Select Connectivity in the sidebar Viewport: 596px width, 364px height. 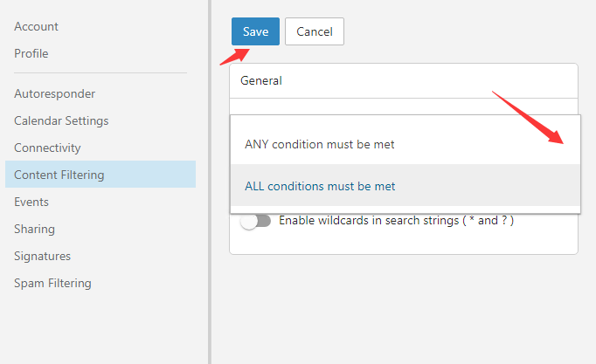coord(47,148)
